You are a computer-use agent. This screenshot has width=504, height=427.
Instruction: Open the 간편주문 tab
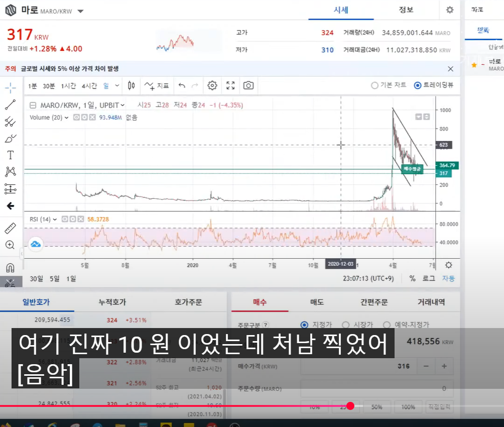click(x=374, y=302)
